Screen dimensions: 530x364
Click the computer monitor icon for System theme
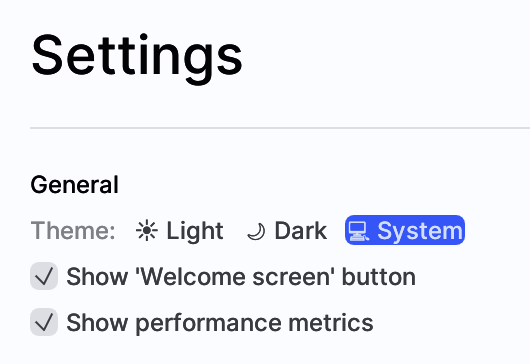pyautogui.click(x=359, y=231)
